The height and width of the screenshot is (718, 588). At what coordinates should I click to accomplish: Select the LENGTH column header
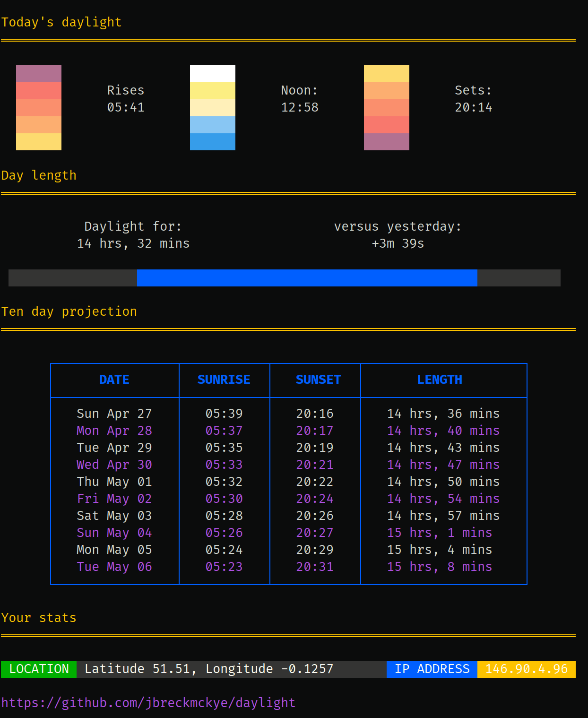(x=440, y=380)
